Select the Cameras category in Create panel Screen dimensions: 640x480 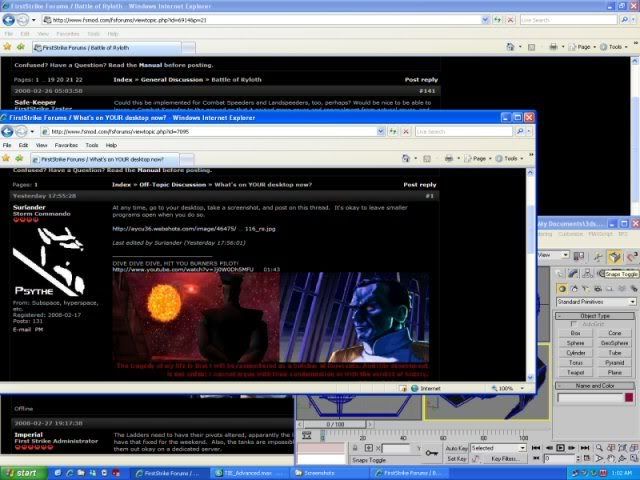click(x=598, y=289)
